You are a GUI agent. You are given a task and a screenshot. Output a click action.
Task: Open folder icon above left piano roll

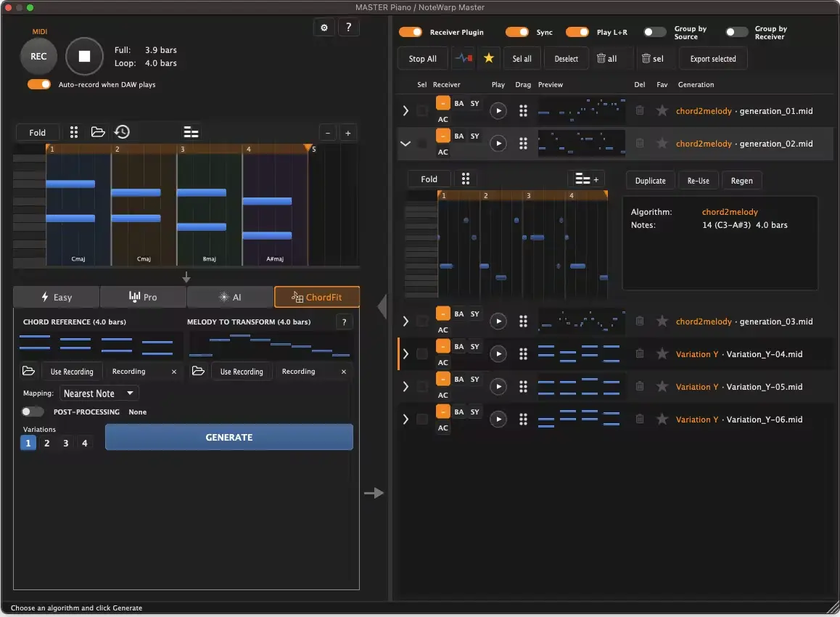pyautogui.click(x=98, y=132)
